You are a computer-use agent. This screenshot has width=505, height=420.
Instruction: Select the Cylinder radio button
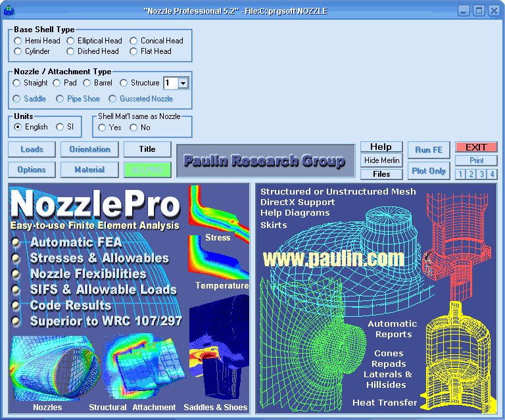click(x=18, y=51)
